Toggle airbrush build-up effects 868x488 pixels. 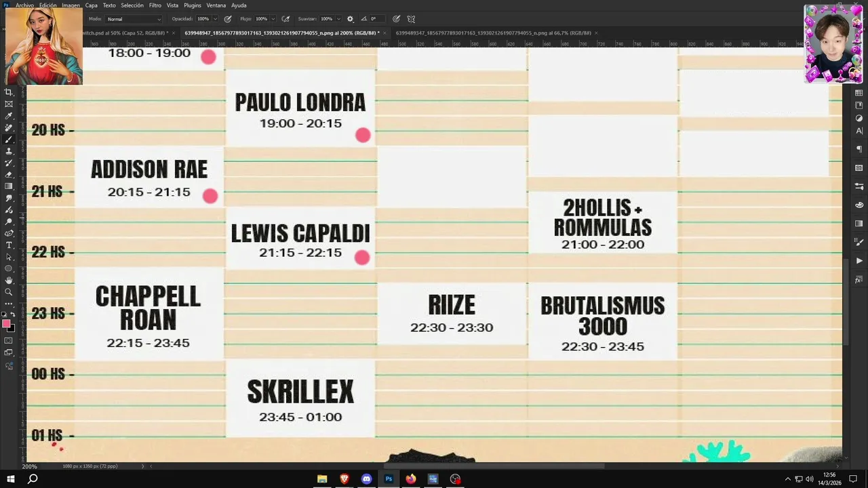(285, 19)
